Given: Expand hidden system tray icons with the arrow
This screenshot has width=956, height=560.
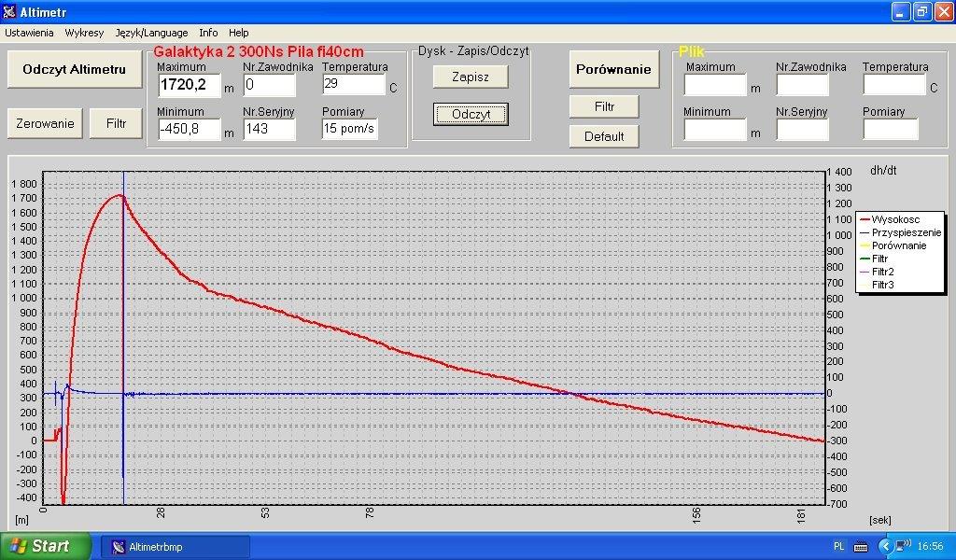Looking at the screenshot, I should tap(885, 546).
